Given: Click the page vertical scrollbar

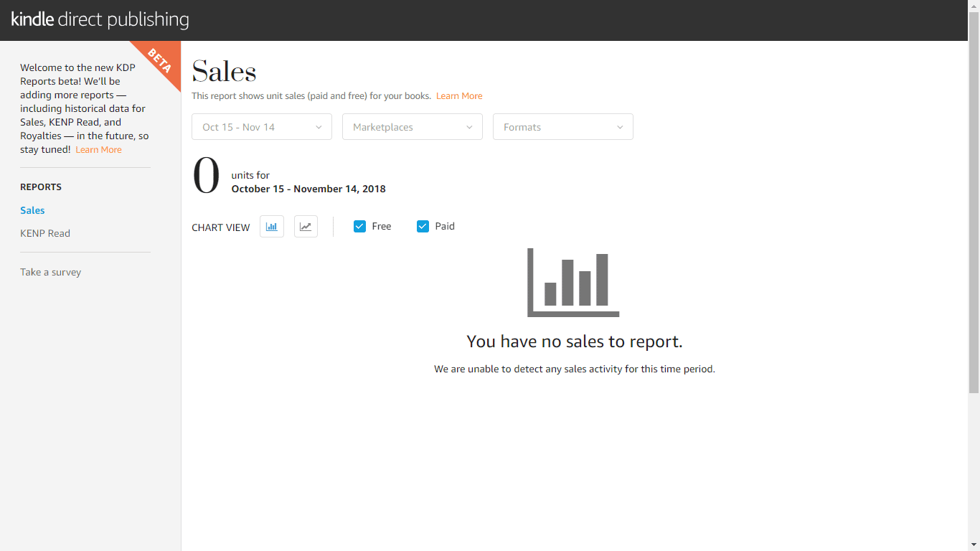Looking at the screenshot, I should (974, 202).
